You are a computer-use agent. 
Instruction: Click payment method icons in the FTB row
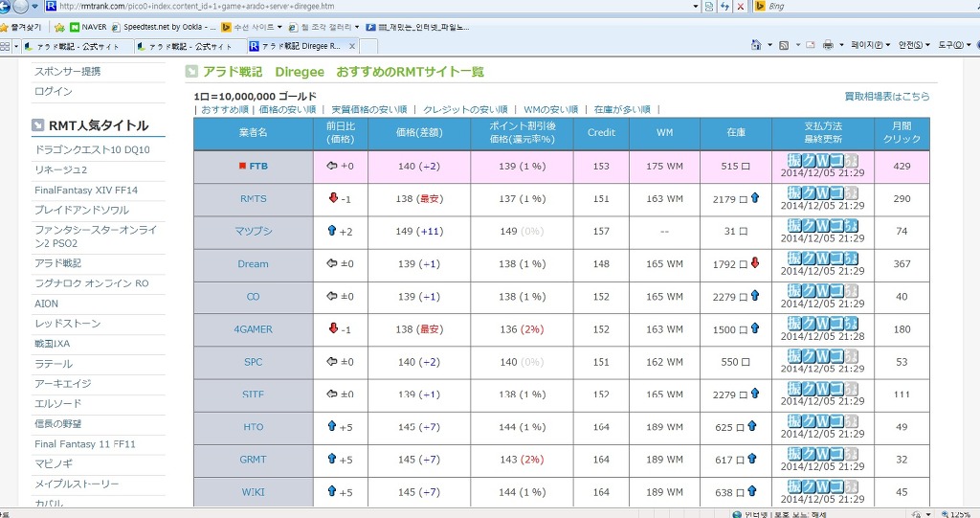click(x=822, y=160)
